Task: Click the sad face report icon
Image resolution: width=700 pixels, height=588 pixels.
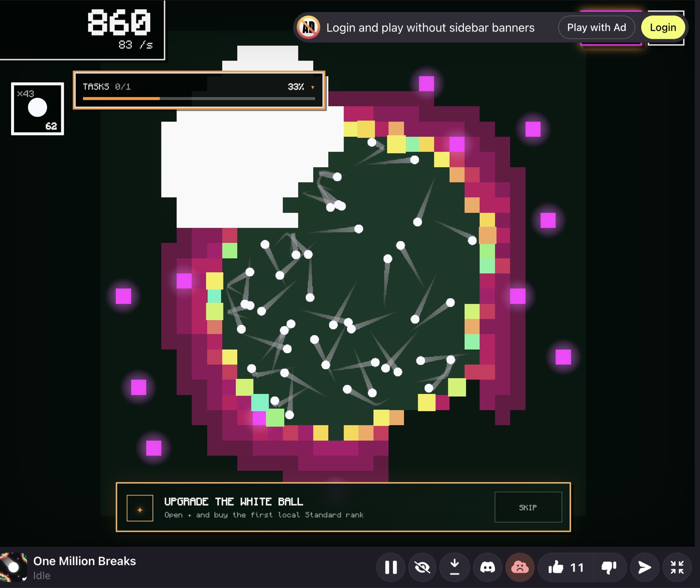Action: [x=520, y=567]
